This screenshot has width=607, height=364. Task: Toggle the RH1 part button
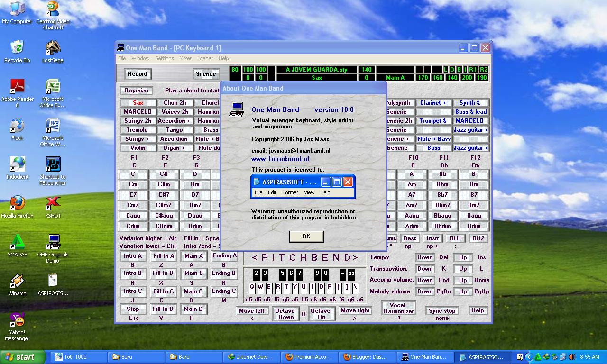point(455,238)
